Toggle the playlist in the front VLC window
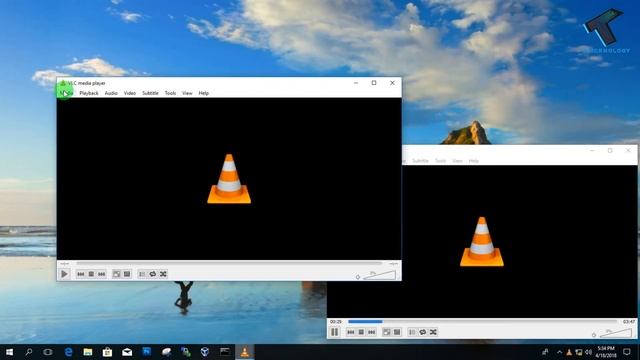This screenshot has height=360, width=640. pos(142,274)
